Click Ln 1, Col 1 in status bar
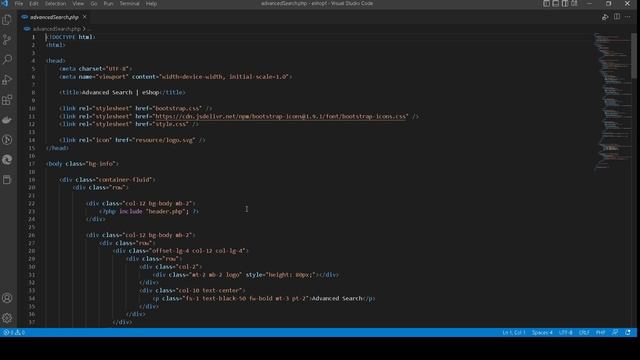Viewport: 640px width, 360px height. coord(514,332)
